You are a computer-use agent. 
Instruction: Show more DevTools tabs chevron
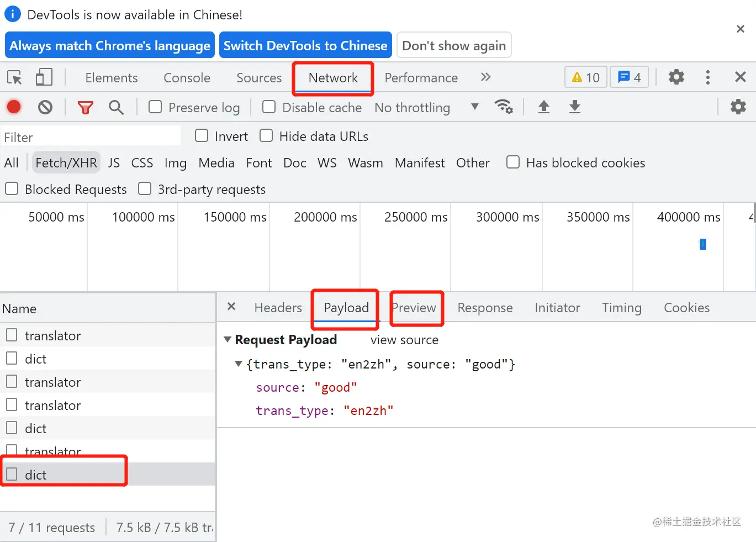(x=485, y=77)
